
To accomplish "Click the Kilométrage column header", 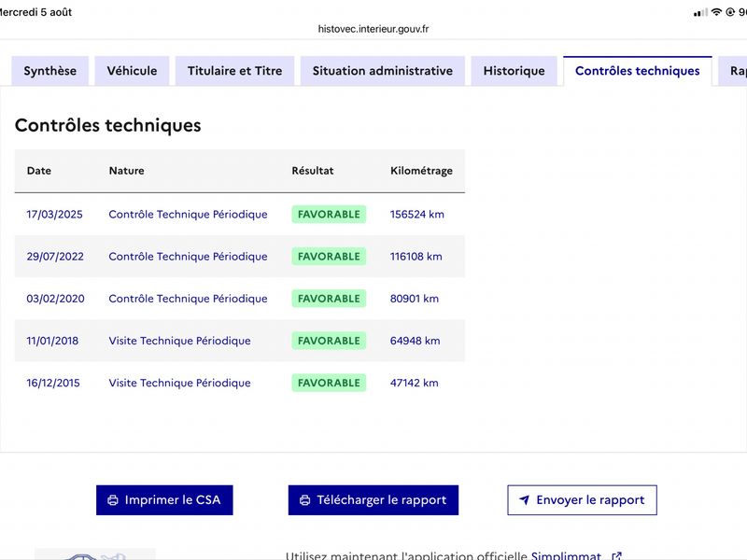I will click(x=422, y=171).
